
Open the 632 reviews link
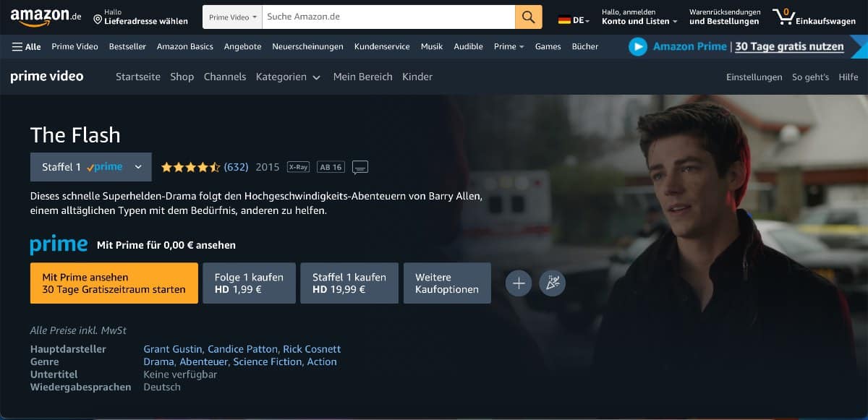pyautogui.click(x=236, y=167)
